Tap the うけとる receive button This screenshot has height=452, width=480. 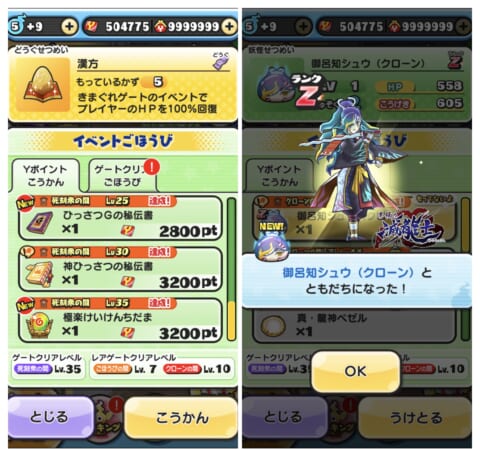(x=416, y=417)
